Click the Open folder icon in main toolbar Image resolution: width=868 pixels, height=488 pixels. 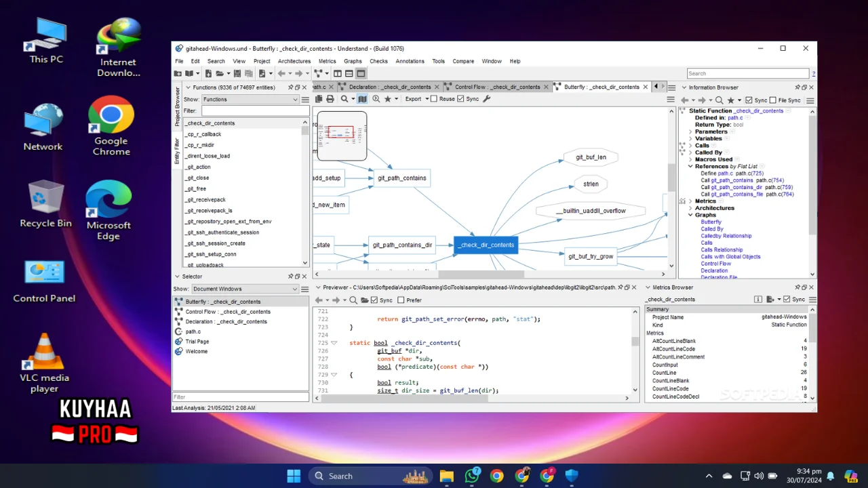[220, 73]
